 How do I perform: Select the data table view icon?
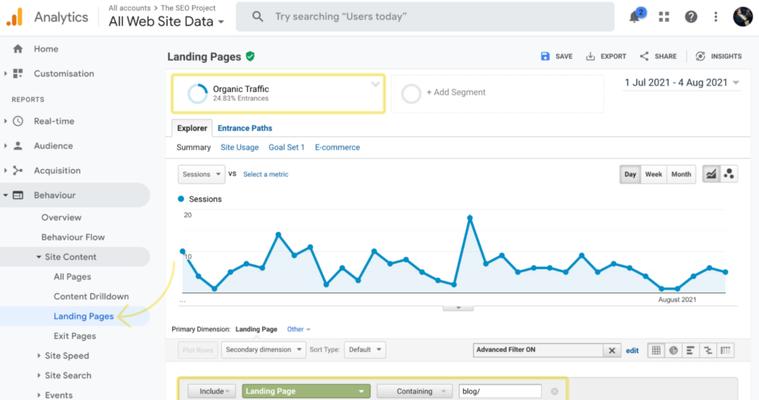(x=656, y=350)
